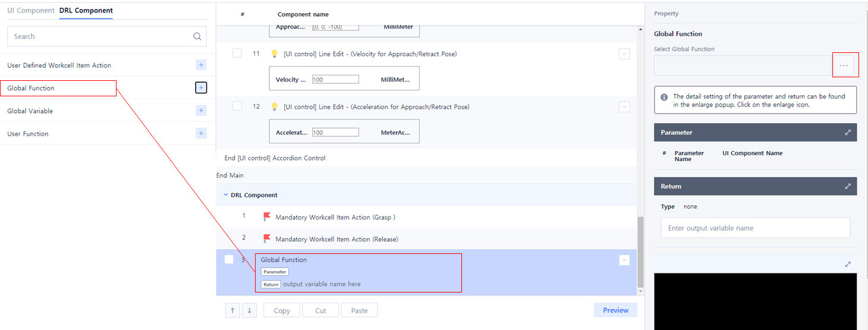Open the DRL Component tab
The width and height of the screenshot is (868, 330).
point(86,11)
